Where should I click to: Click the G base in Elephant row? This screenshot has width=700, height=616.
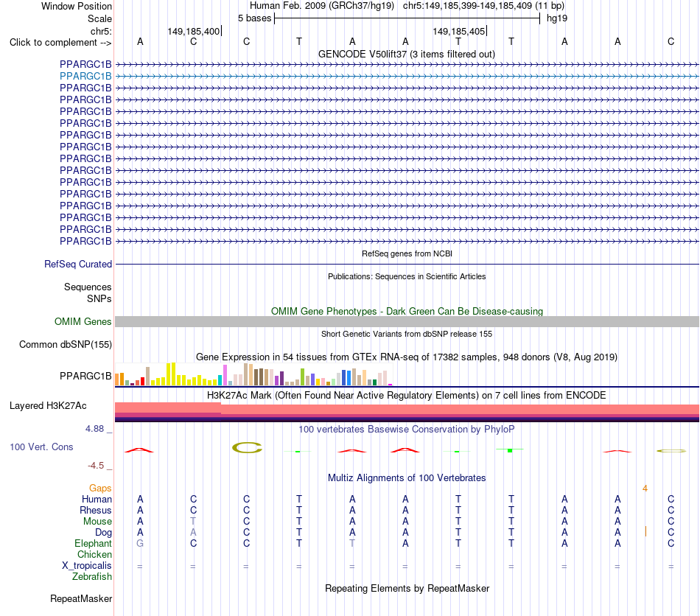tap(140, 543)
